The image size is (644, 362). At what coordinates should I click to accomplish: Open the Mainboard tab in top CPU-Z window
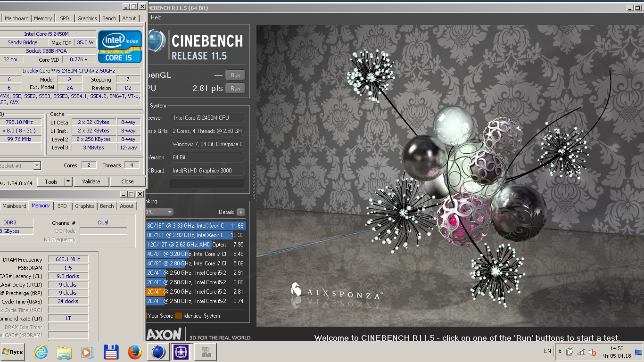coord(17,18)
